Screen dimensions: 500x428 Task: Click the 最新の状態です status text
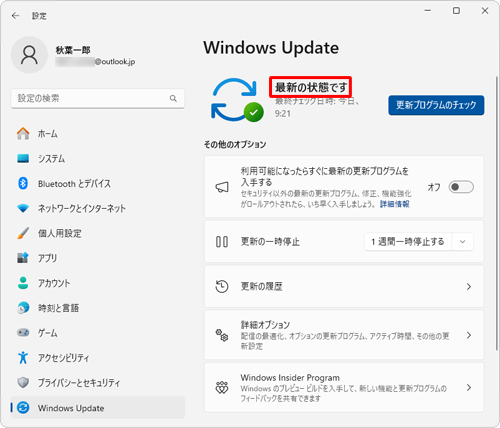[x=311, y=87]
